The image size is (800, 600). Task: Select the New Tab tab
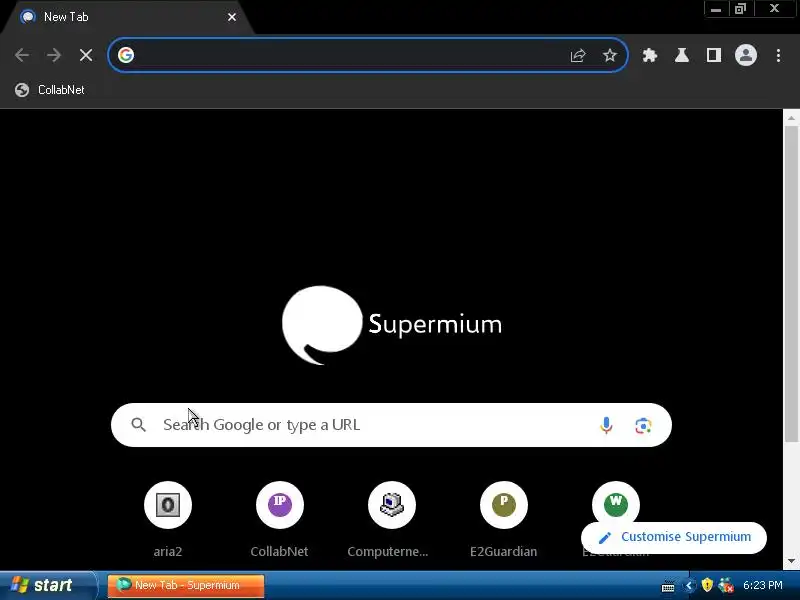(x=128, y=17)
